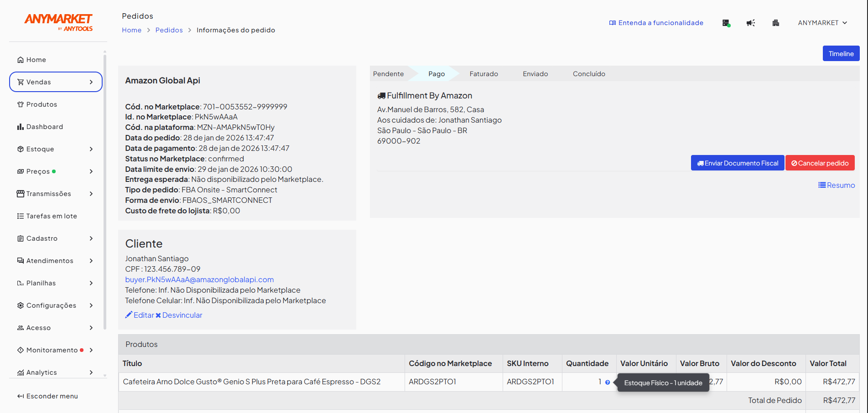Viewport: 868px width, 413px height.
Task: Select the Concluído status step
Action: 589,74
